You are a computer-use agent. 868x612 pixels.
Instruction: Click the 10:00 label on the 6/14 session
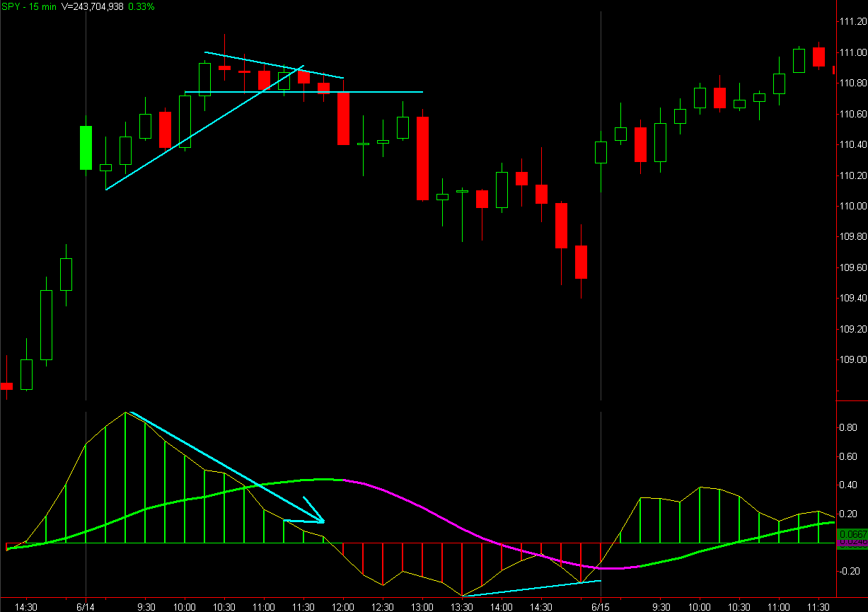[x=185, y=606]
